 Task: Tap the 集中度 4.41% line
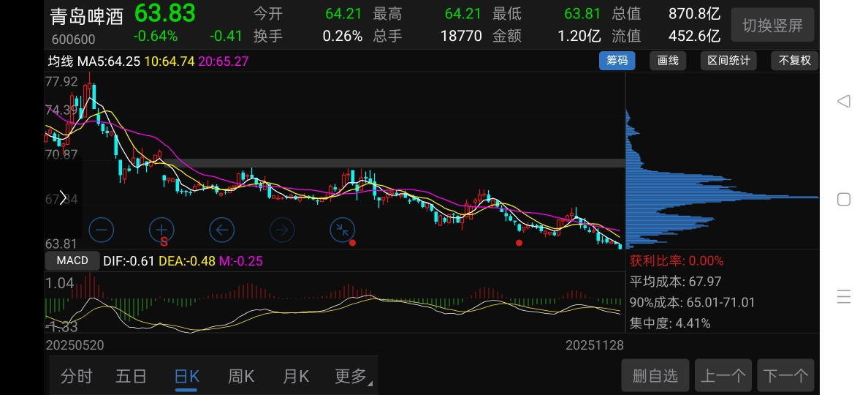pyautogui.click(x=670, y=323)
